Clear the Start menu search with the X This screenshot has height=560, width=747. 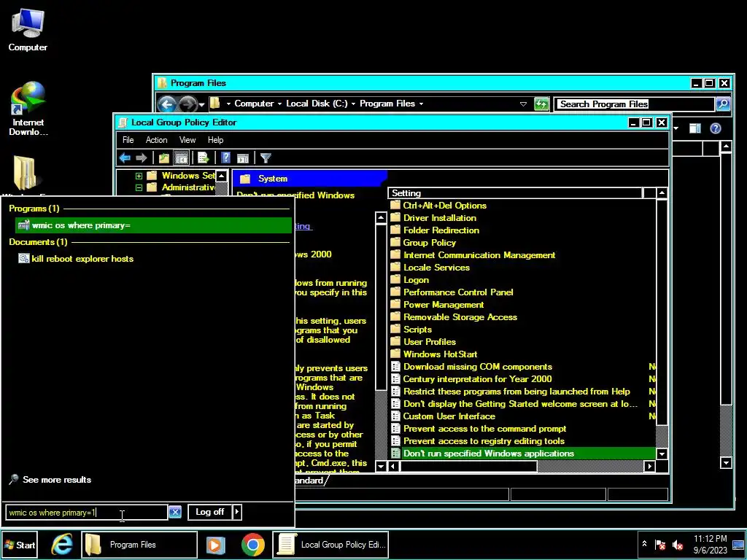175,513
